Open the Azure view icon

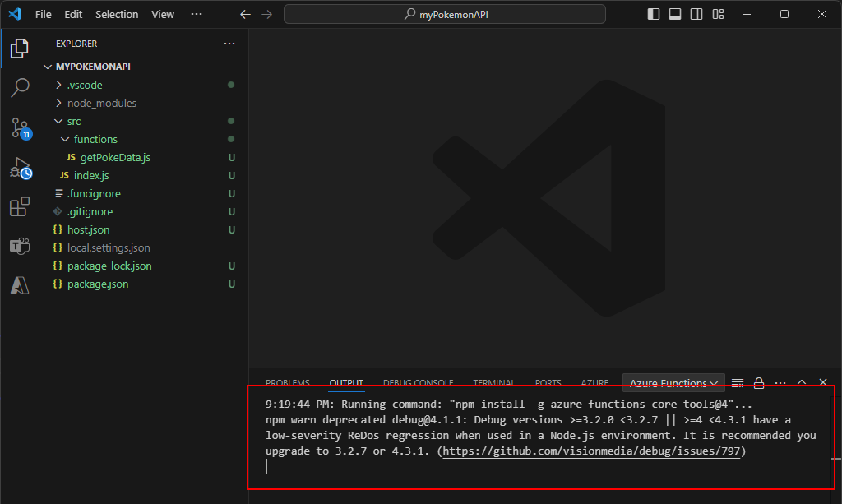pos(20,285)
